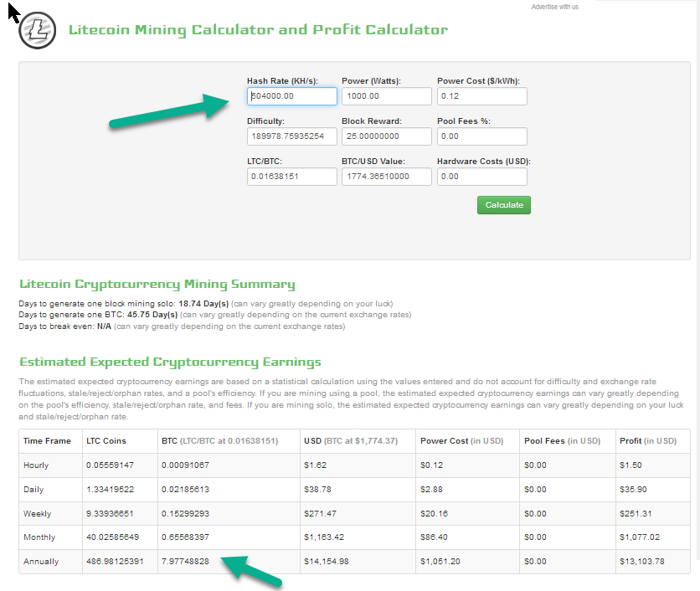
Task: Click weekly BTC value 0.15299293
Action: click(185, 514)
